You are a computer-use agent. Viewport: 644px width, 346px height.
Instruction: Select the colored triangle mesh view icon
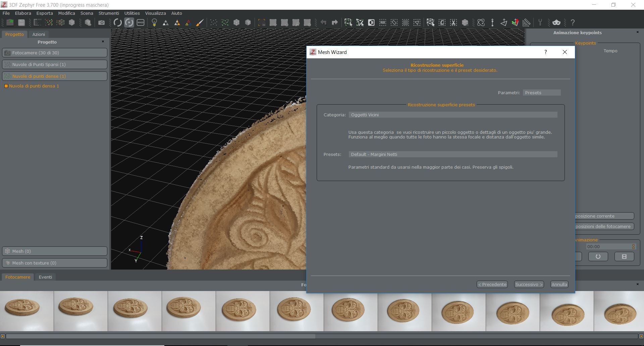click(188, 22)
